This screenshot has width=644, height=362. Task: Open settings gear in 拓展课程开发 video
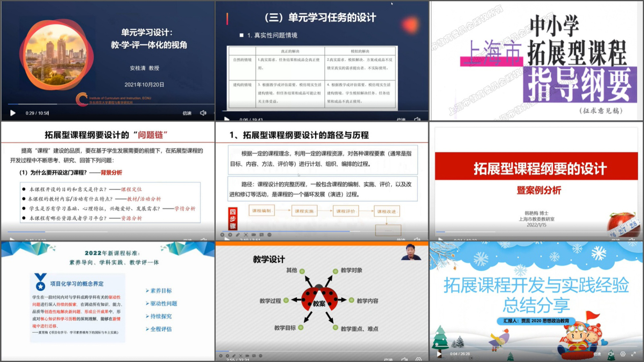pyautogui.click(x=623, y=354)
